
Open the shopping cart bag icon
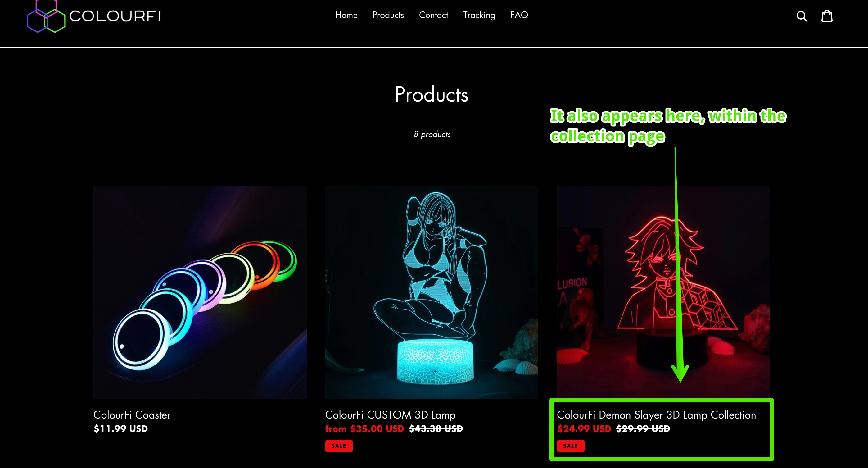[827, 16]
